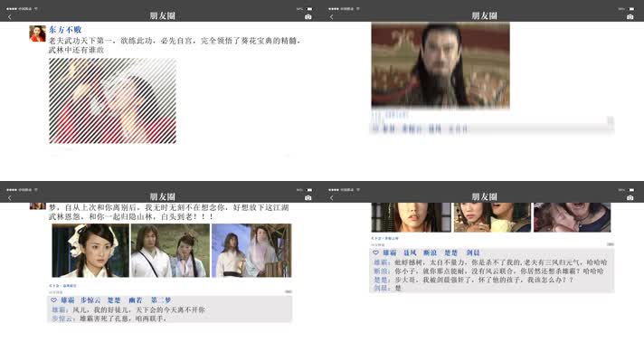Tap back arrow above the bearded man photo

click(332, 17)
